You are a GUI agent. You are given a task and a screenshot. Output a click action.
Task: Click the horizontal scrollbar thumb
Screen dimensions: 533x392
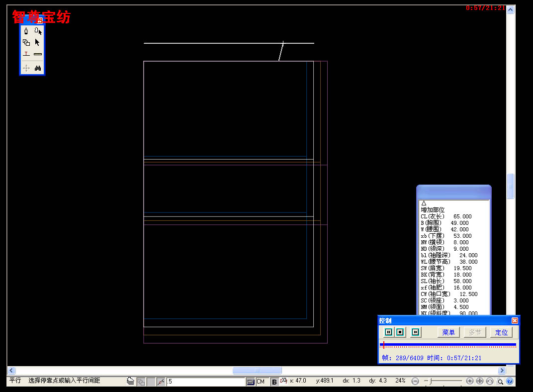[257, 370]
